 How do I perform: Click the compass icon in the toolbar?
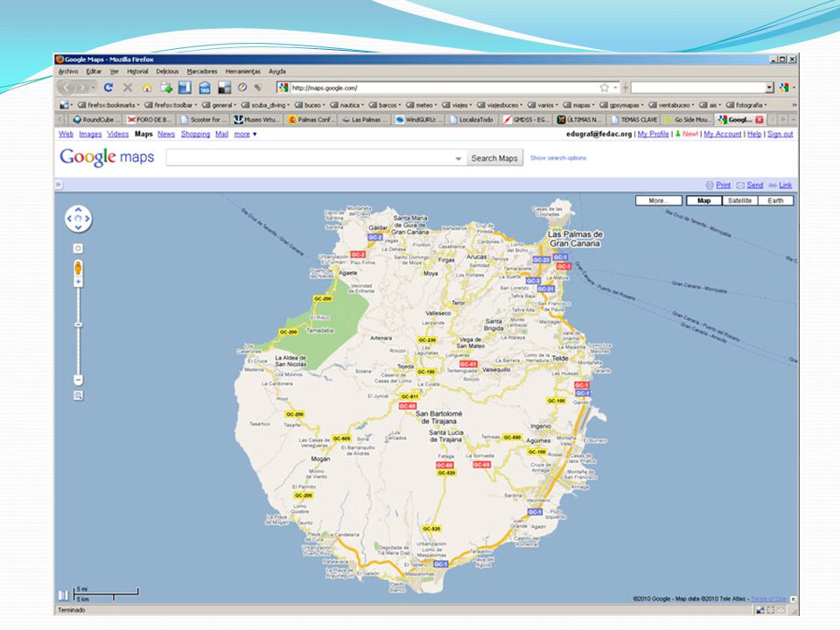(242, 87)
